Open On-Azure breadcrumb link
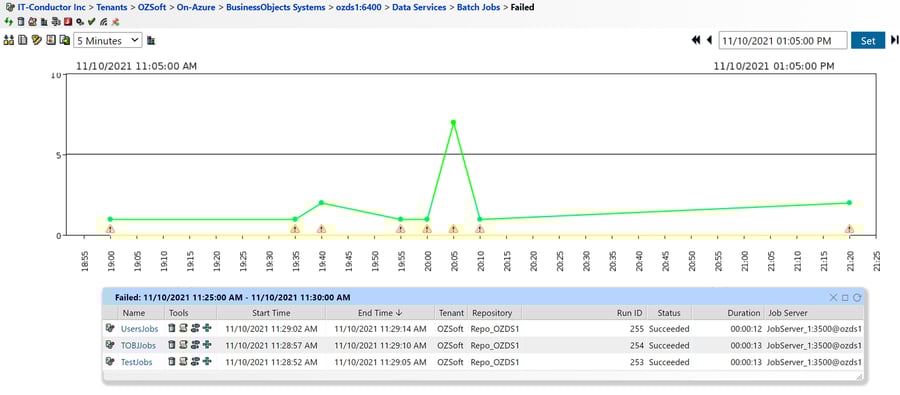This screenshot has height=395, width=900. (x=196, y=7)
